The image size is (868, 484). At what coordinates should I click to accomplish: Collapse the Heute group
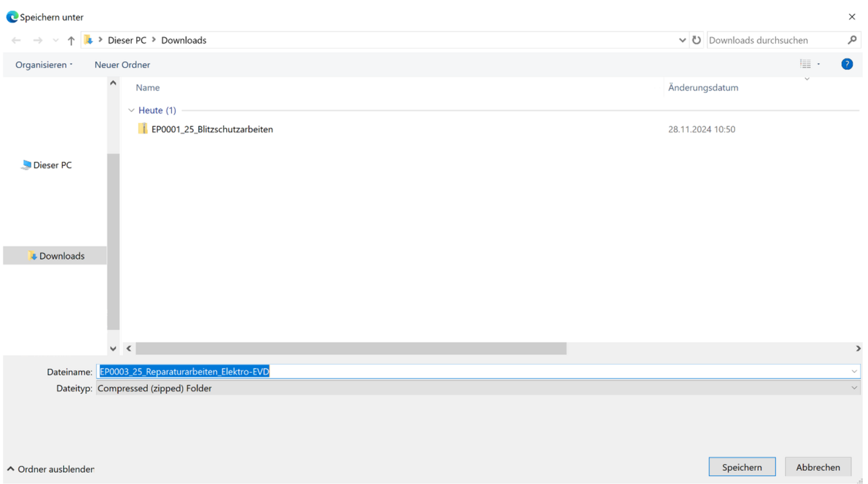pyautogui.click(x=132, y=110)
